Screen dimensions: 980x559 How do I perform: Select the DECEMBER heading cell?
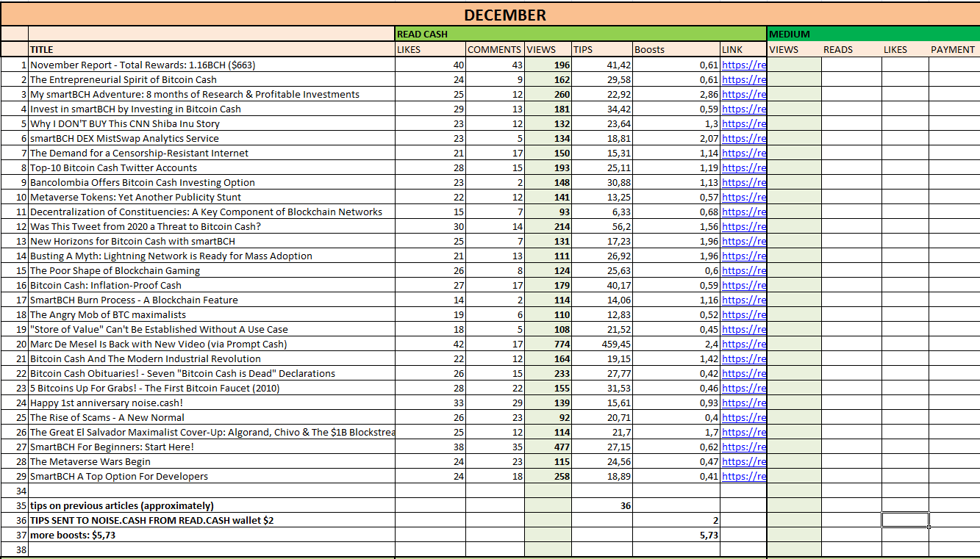click(505, 15)
